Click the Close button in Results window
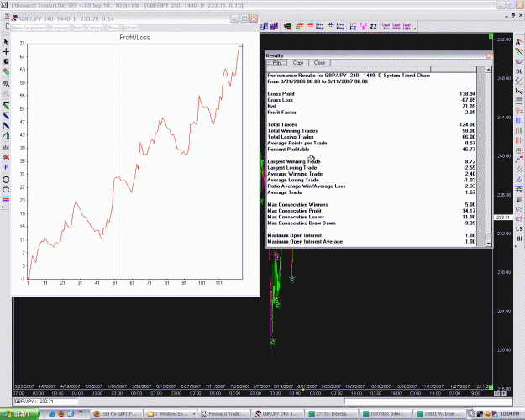 click(x=319, y=63)
